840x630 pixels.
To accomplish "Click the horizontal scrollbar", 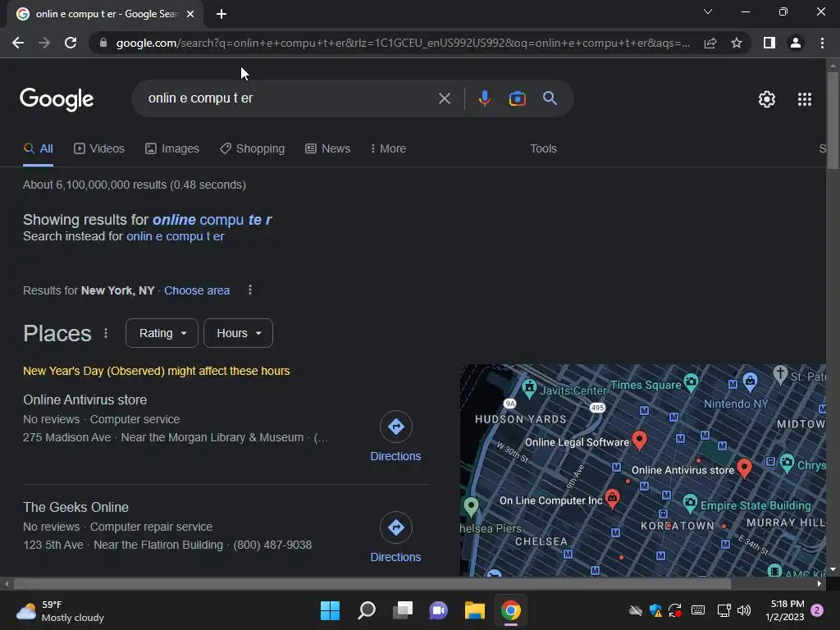I will tap(372, 583).
